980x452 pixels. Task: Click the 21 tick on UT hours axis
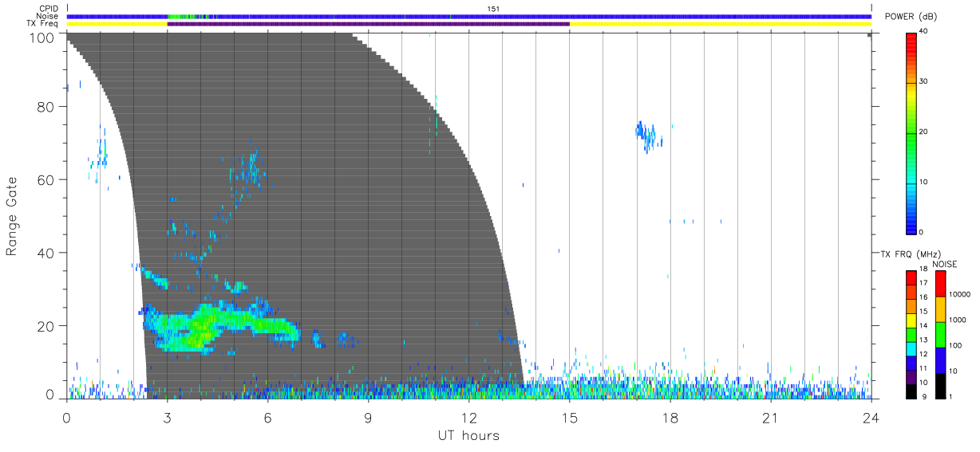(x=770, y=417)
